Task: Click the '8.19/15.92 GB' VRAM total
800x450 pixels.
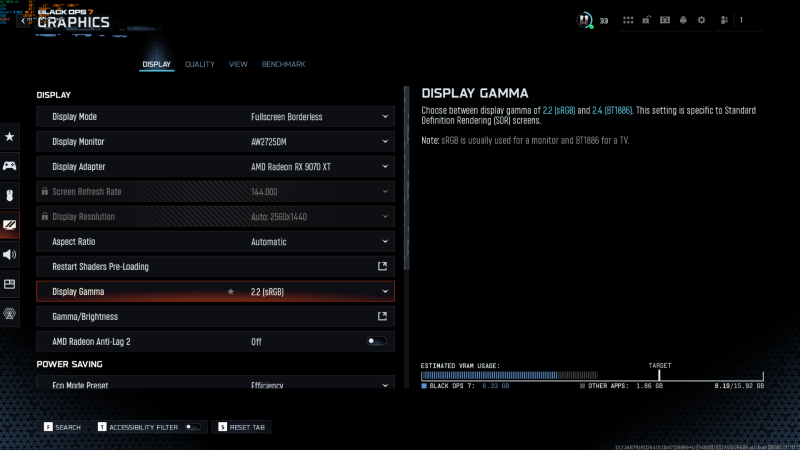Action: pyautogui.click(x=739, y=386)
